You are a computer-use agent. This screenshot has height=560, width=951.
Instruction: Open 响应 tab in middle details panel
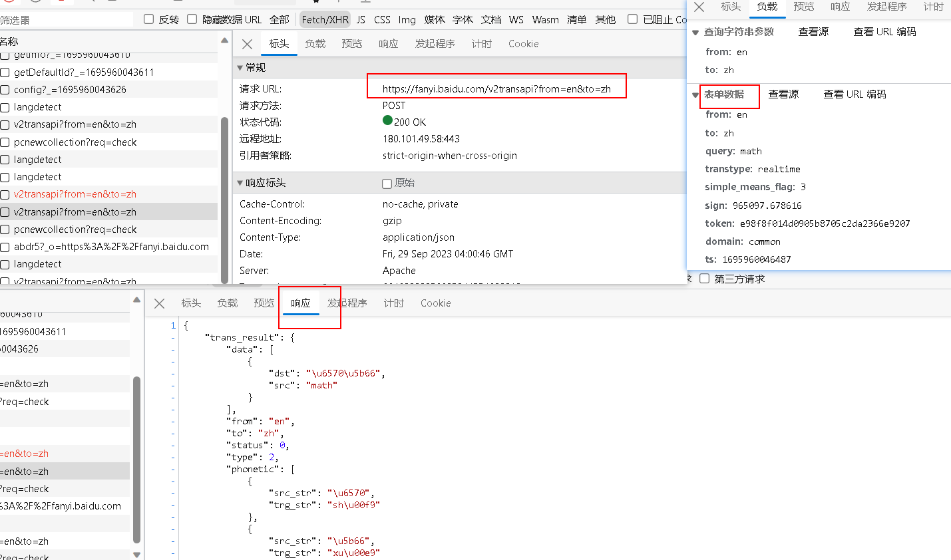(x=389, y=44)
